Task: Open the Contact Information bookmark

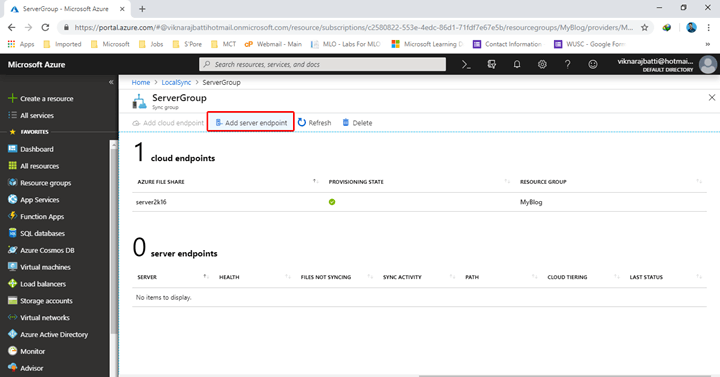Action: pyautogui.click(x=507, y=44)
